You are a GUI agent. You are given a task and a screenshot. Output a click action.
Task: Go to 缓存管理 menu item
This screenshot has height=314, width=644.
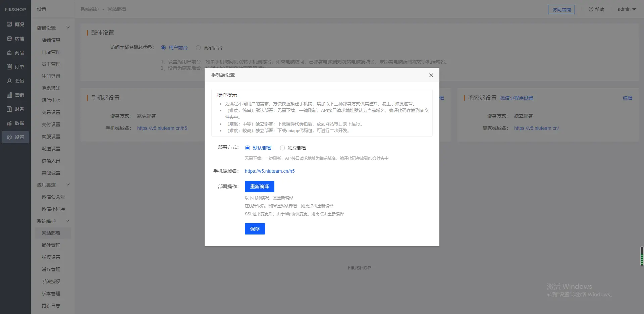coord(51,269)
